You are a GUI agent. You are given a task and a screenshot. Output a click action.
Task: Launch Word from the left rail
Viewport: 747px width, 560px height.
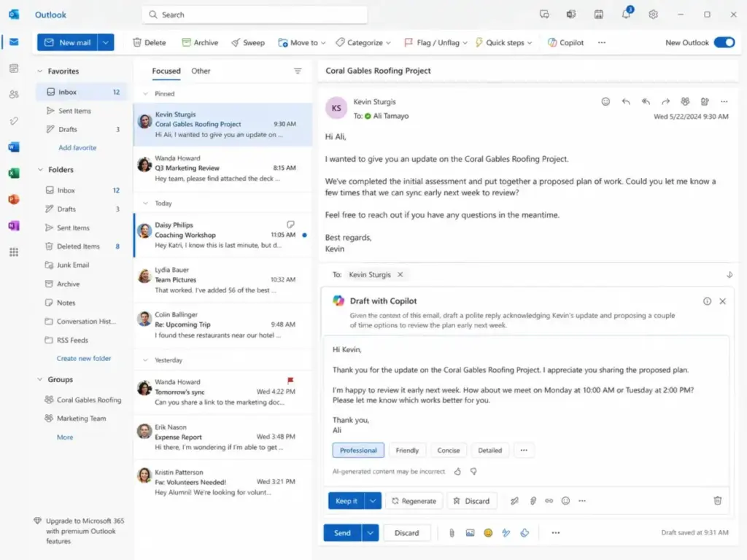coord(14,147)
